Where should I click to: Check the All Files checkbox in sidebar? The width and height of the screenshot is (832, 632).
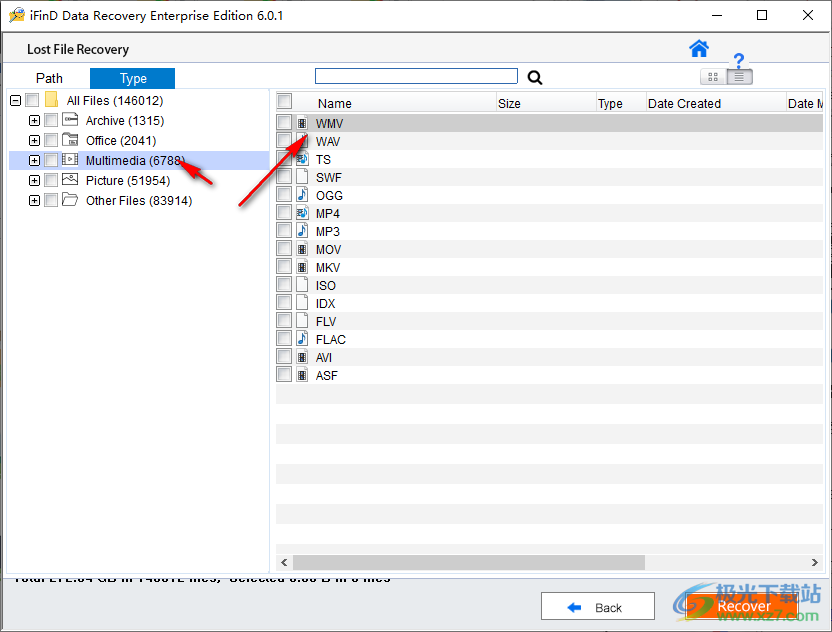tap(32, 100)
